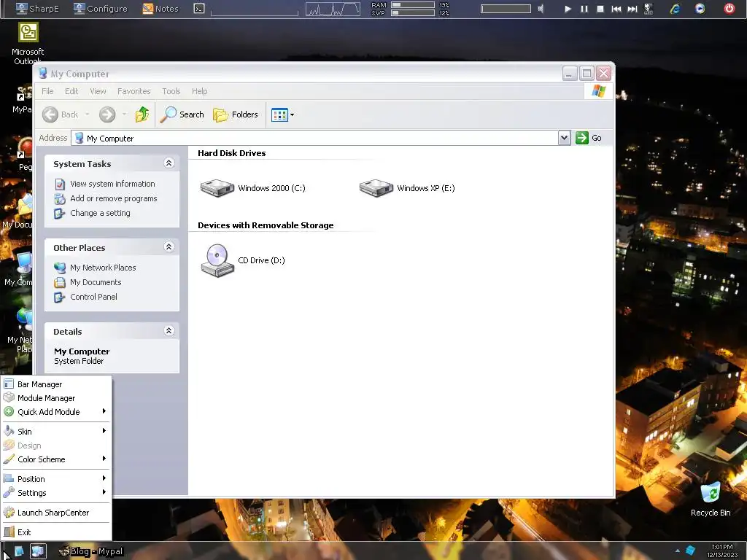747x560 pixels.
Task: Open the File menu
Action: pyautogui.click(x=47, y=91)
